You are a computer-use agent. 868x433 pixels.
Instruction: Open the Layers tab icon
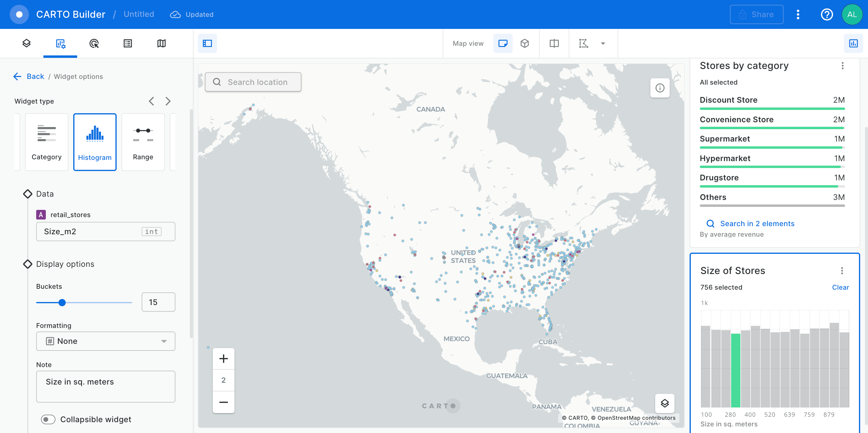pos(26,43)
